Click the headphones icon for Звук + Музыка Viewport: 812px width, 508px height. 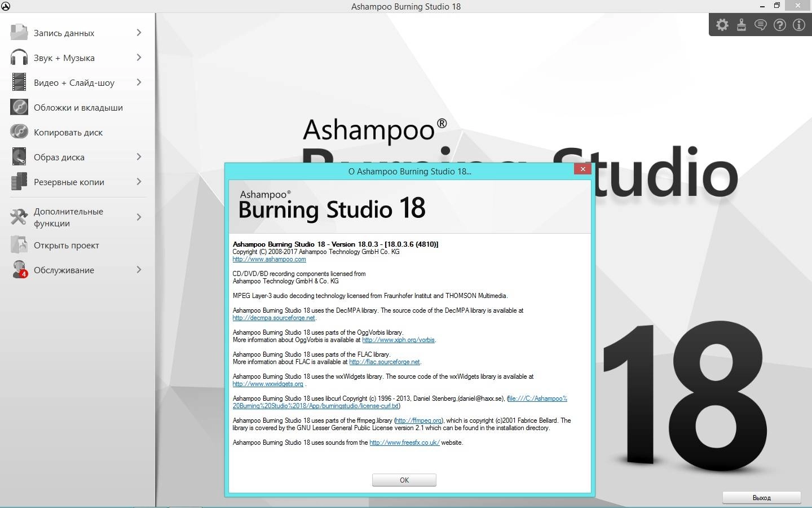point(19,57)
